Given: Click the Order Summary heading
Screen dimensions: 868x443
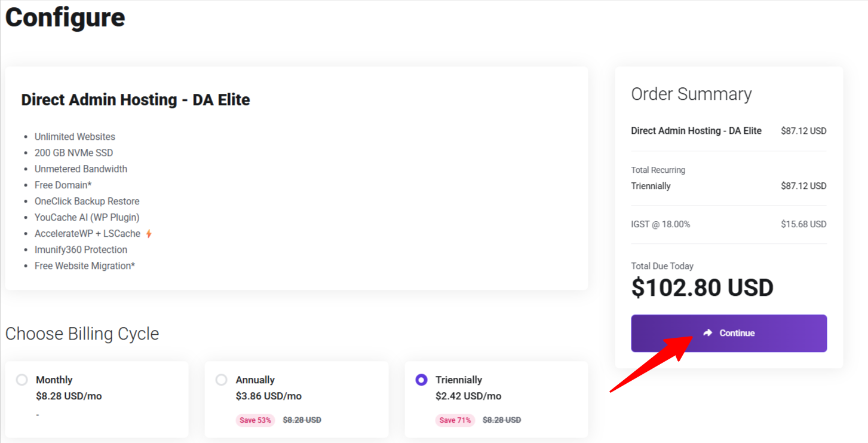Looking at the screenshot, I should [x=691, y=94].
